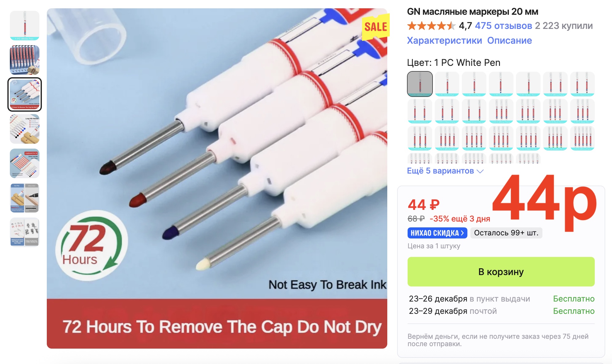The height and width of the screenshot is (364, 612).
Task: Open the Характеристики section
Action: pyautogui.click(x=445, y=40)
